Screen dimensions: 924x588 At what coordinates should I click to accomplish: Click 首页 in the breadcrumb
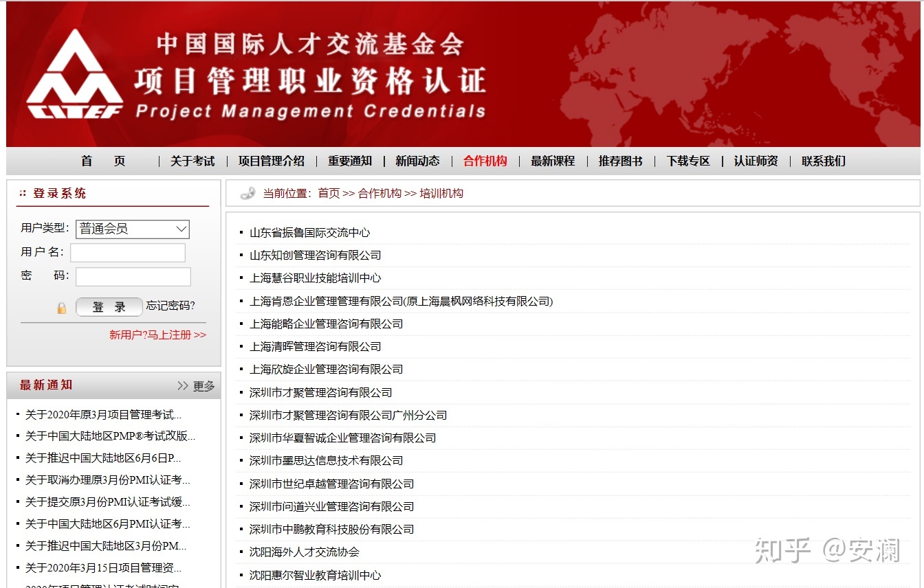[x=329, y=194]
